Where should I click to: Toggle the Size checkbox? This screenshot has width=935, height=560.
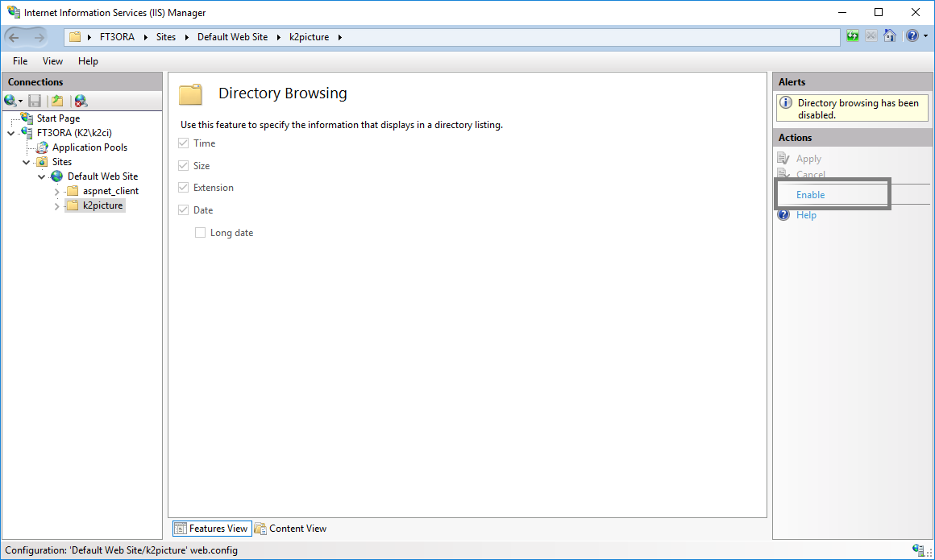(184, 165)
